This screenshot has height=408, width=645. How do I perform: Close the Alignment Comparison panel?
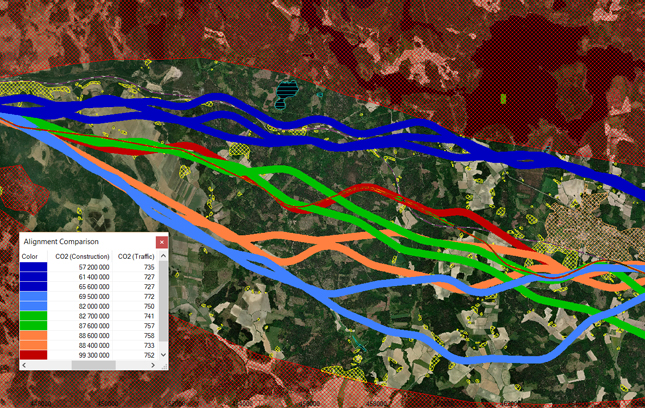click(x=162, y=242)
